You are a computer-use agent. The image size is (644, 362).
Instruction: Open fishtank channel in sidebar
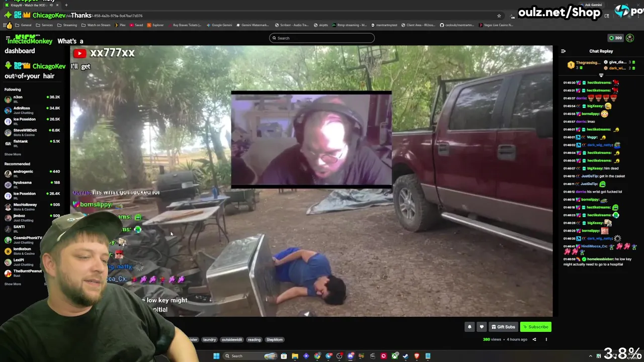click(32, 143)
